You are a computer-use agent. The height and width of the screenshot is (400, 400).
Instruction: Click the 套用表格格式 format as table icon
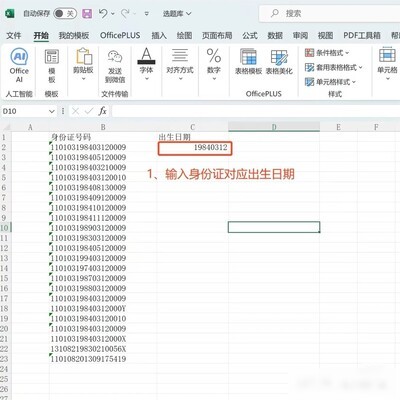[309, 67]
